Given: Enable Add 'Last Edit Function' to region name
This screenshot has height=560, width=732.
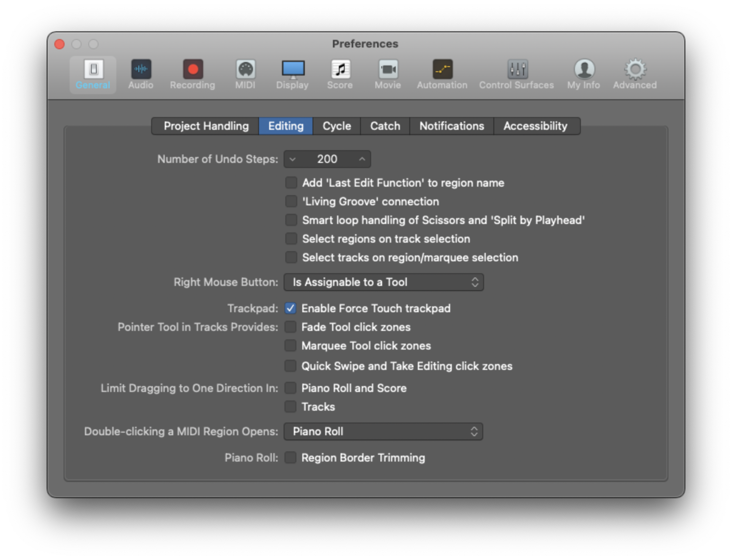Looking at the screenshot, I should click(x=291, y=183).
